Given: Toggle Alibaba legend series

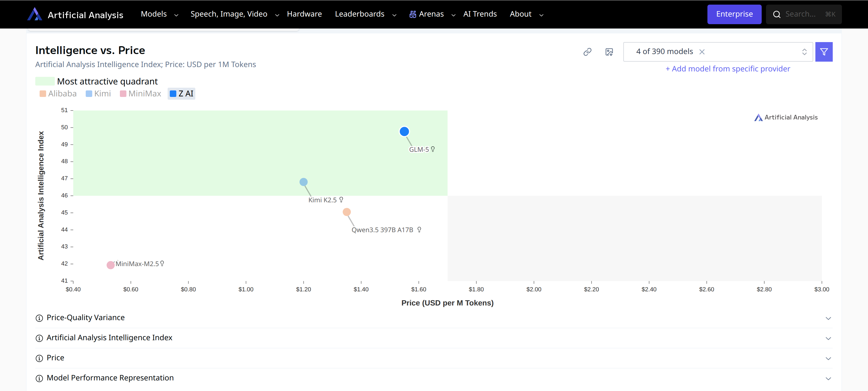Looking at the screenshot, I should tap(58, 94).
